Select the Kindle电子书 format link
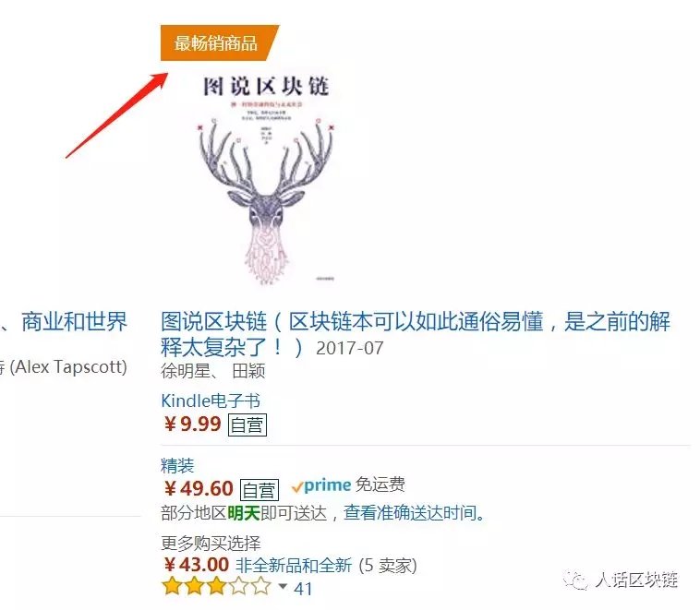Image resolution: width=700 pixels, height=610 pixels. (211, 401)
